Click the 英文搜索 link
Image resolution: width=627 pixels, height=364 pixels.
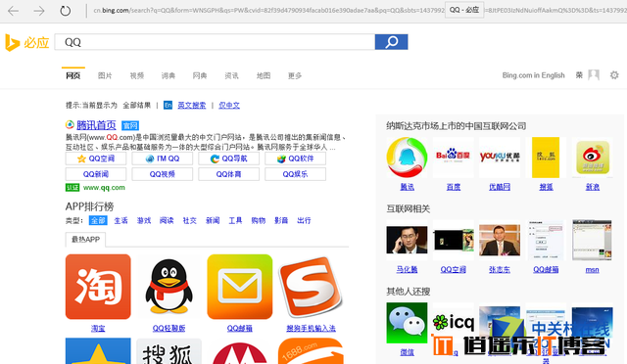[192, 105]
